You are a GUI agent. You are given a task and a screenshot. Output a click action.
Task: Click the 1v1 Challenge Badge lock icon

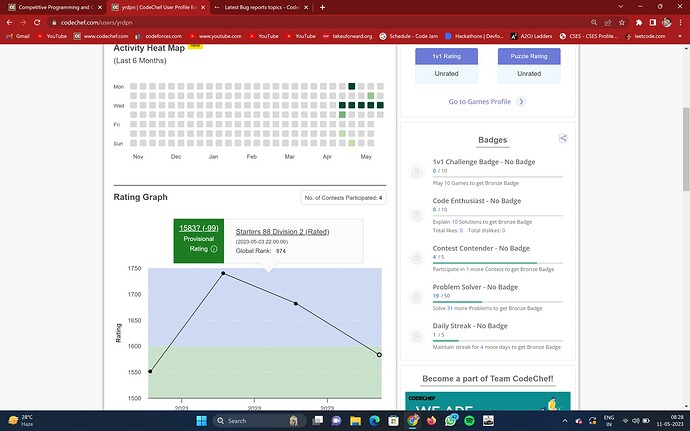coord(416,172)
